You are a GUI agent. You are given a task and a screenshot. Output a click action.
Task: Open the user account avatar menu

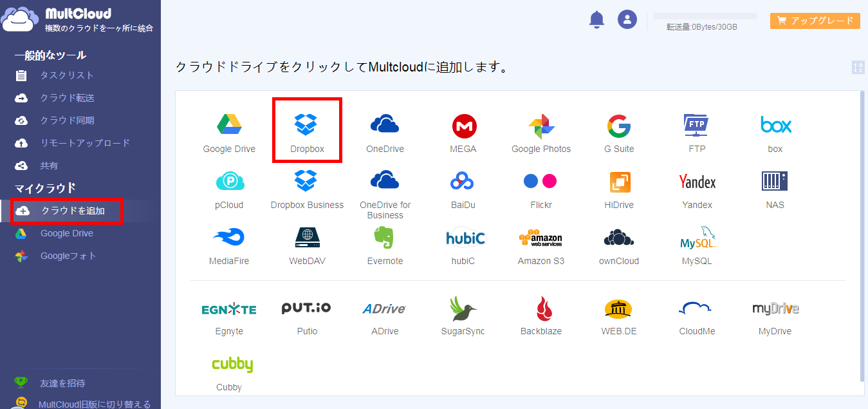click(627, 19)
